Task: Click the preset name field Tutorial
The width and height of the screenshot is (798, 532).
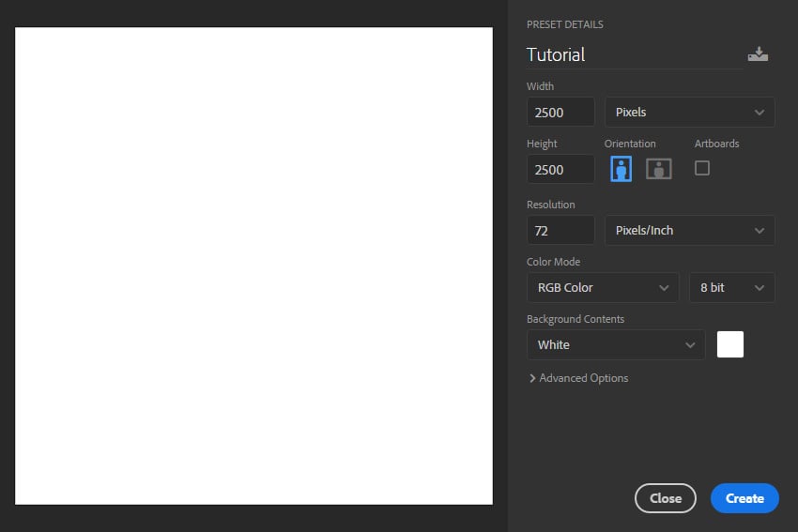Action: [x=634, y=54]
